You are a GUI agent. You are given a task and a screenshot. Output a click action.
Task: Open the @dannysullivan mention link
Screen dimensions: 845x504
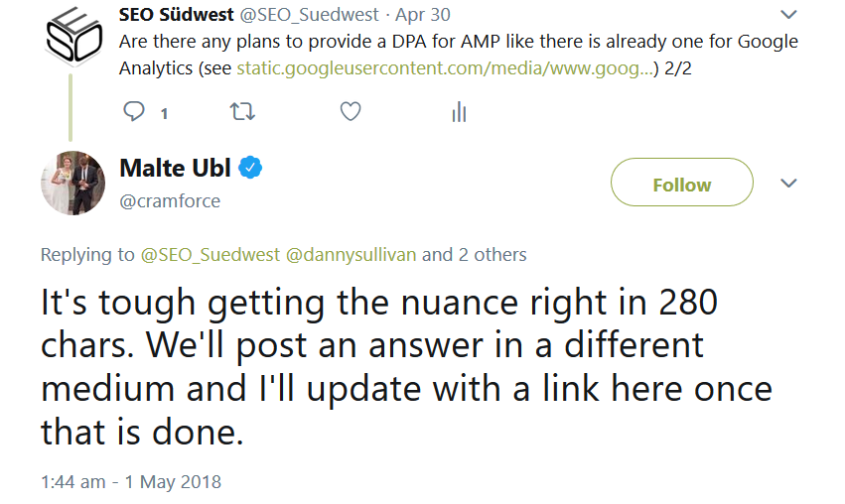point(352,255)
